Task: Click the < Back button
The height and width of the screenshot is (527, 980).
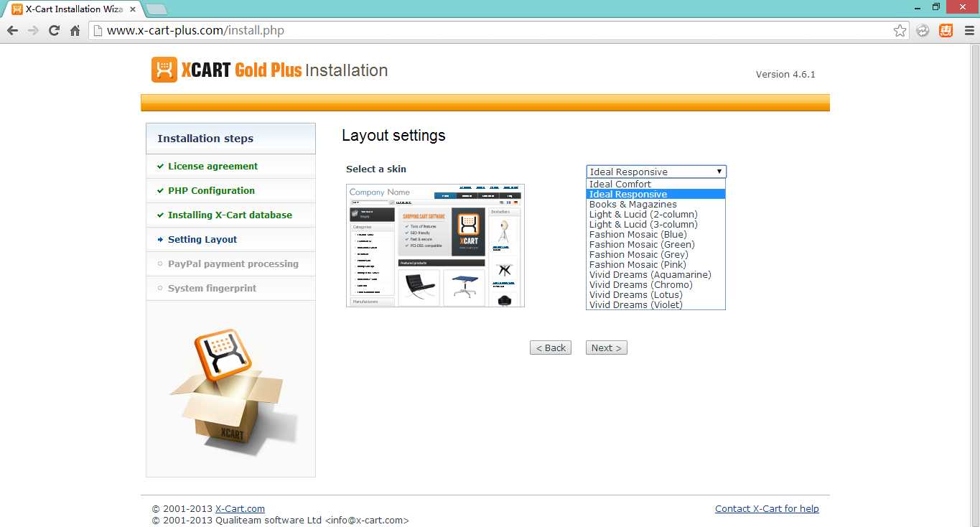Action: (551, 348)
